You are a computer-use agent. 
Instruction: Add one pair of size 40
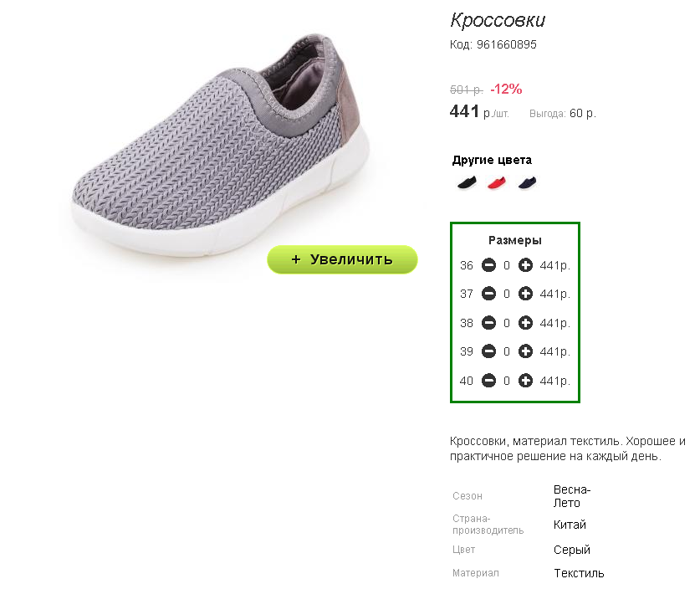coord(525,381)
